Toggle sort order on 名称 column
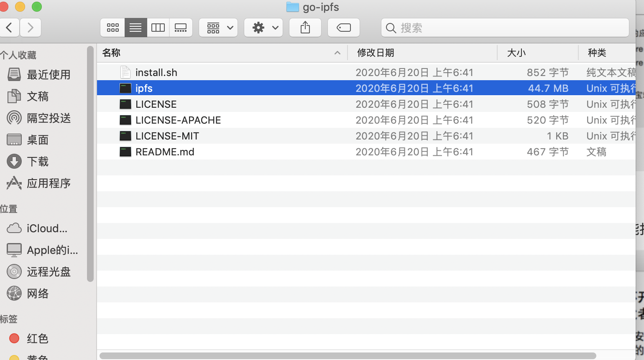Screen dimensions: 644x360 point(110,53)
